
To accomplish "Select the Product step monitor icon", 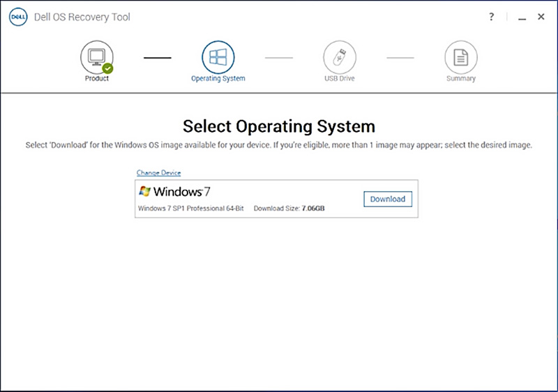I will (97, 57).
